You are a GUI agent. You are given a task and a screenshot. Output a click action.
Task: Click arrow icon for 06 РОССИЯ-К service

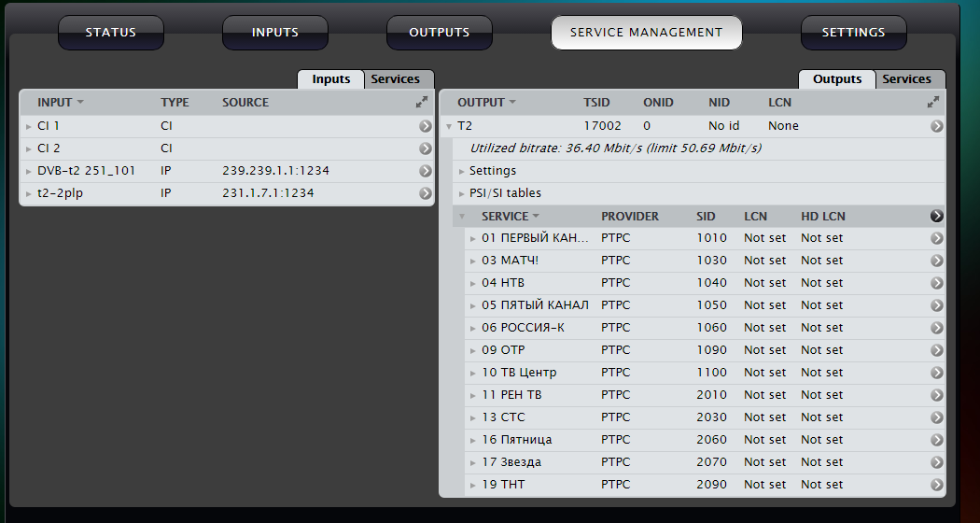tap(937, 328)
